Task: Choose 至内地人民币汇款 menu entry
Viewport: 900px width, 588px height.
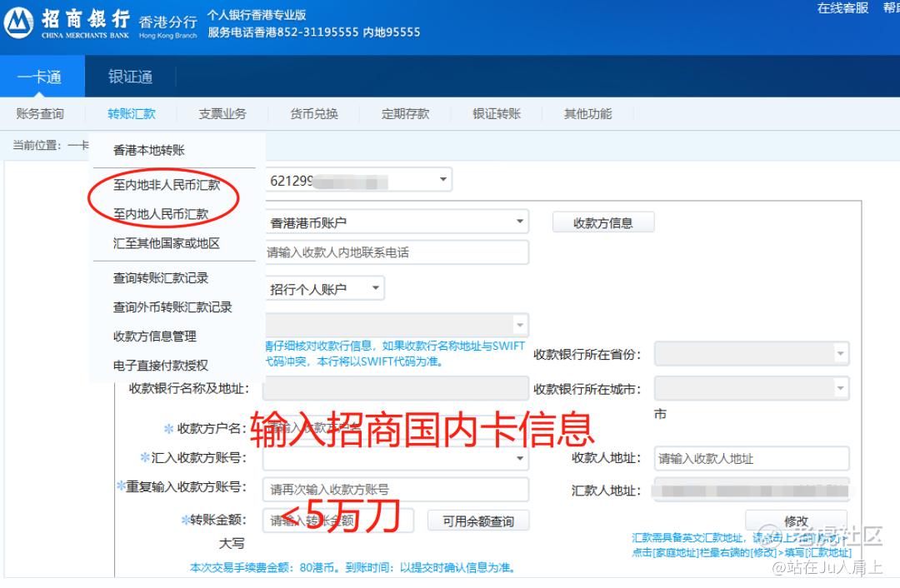Action: pyautogui.click(x=161, y=214)
